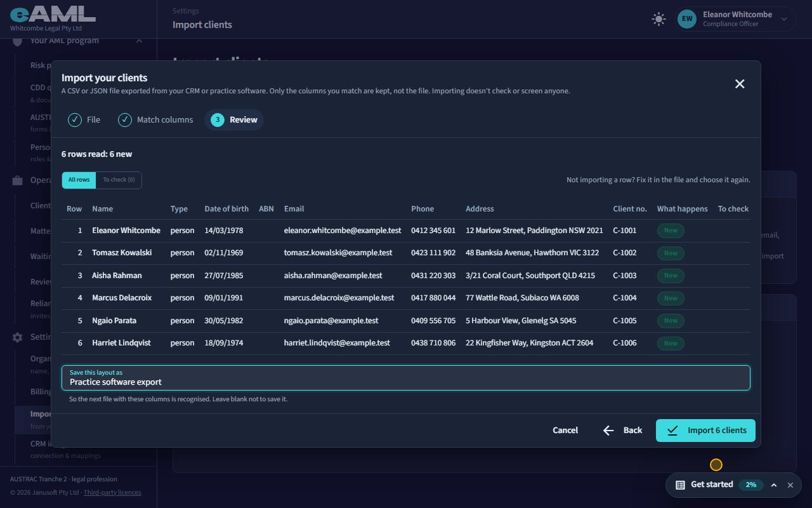Select phone number 0431 220 303

coord(433,276)
